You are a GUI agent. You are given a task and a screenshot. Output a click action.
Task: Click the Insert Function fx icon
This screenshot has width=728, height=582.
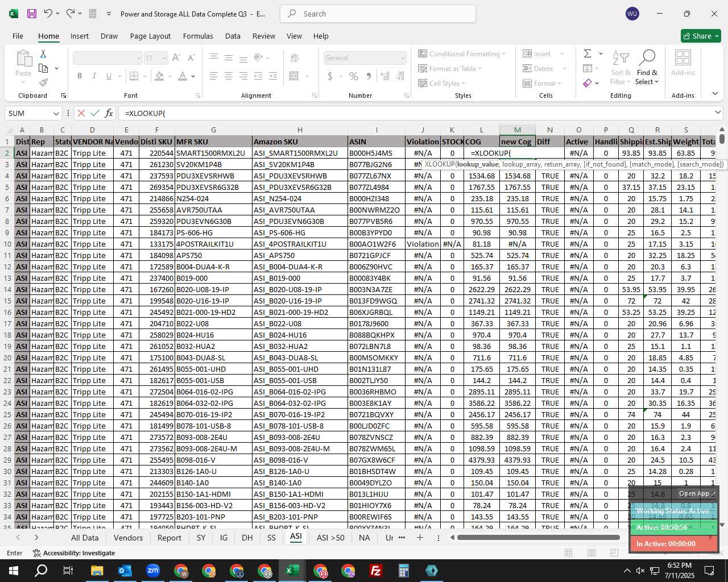point(109,113)
